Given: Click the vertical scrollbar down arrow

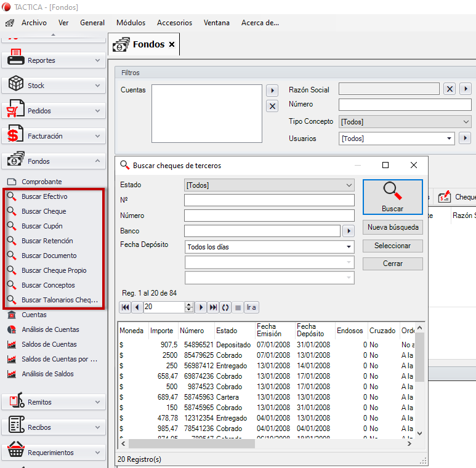Looking at the screenshot, I should 419,434.
